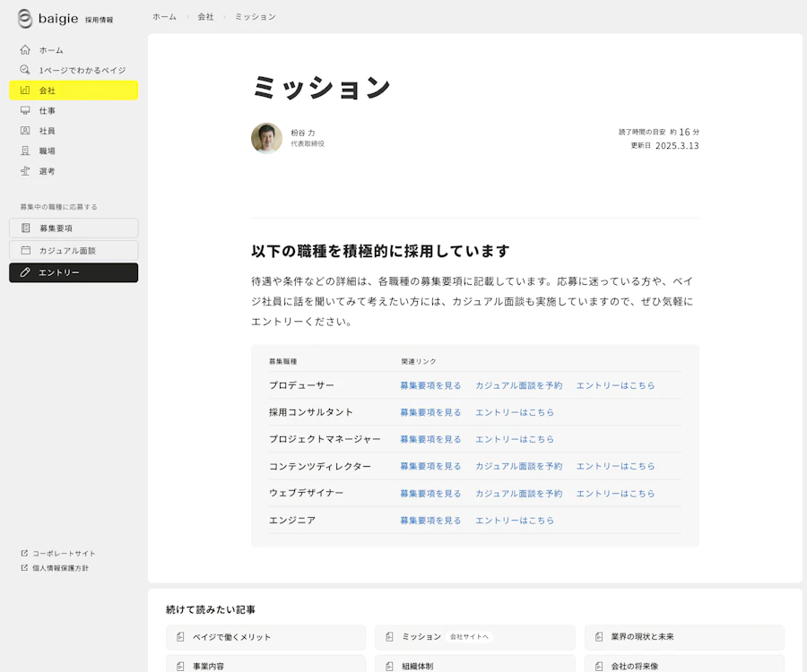
Task: Click the black エントリー button
Action: (74, 272)
